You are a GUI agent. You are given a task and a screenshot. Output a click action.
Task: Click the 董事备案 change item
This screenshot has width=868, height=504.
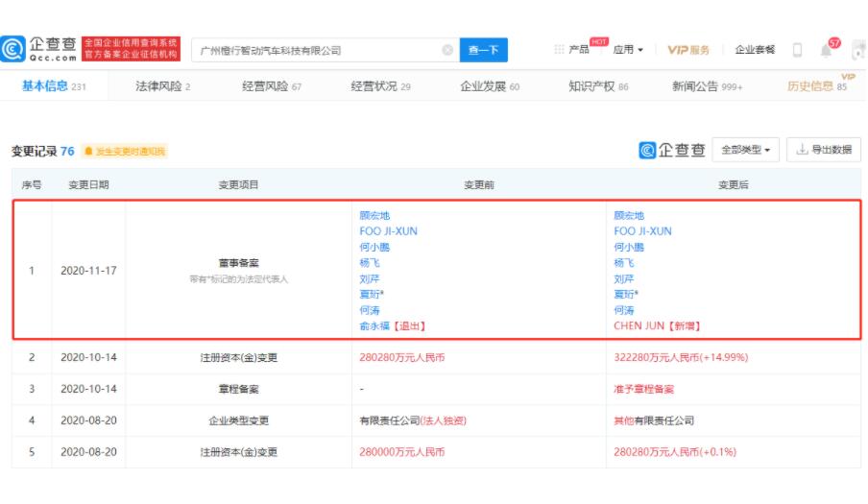pos(238,263)
